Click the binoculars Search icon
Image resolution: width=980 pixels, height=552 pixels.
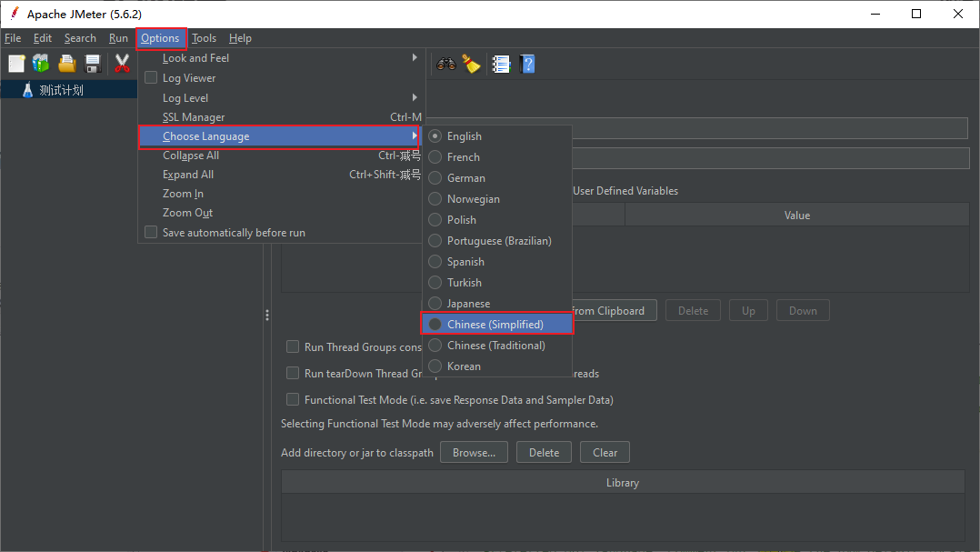446,64
